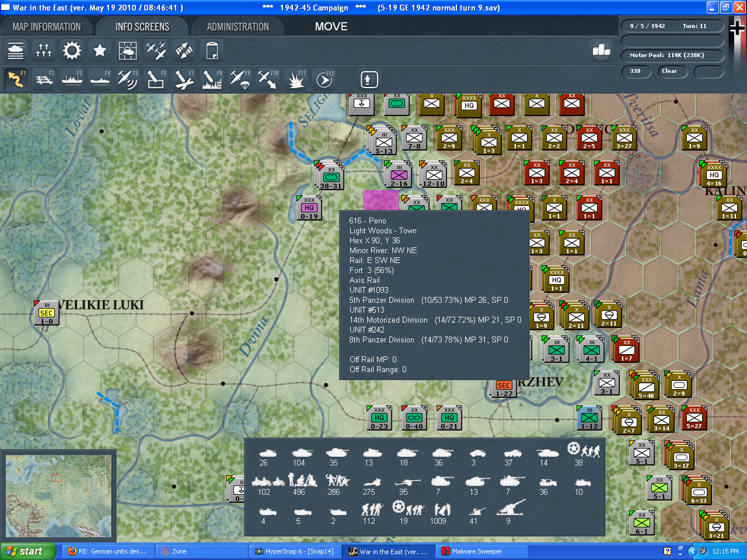Switch to the Zune taskbar item
This screenshot has width=747, height=560.
(x=202, y=551)
